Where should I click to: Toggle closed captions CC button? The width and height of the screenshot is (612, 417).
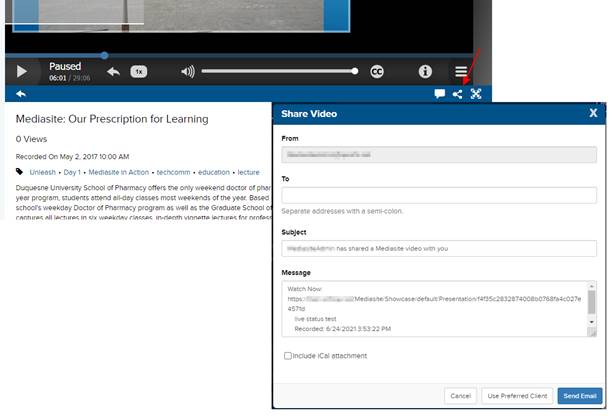tap(377, 71)
